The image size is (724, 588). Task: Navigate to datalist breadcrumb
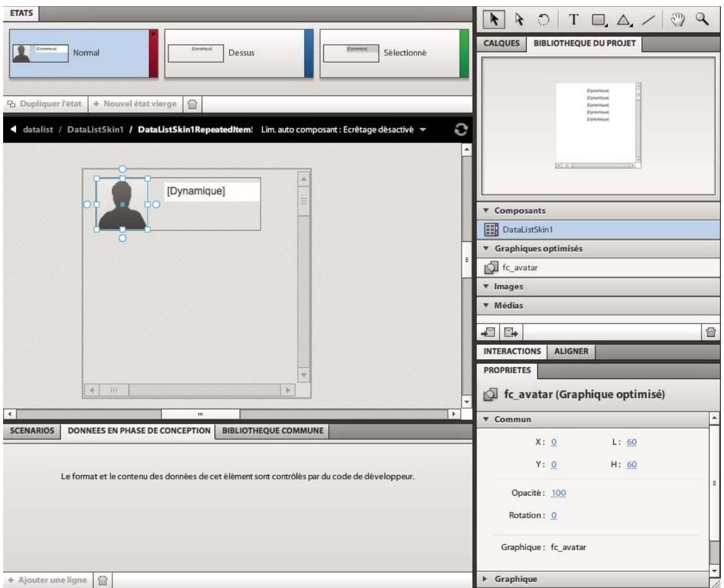(38, 130)
